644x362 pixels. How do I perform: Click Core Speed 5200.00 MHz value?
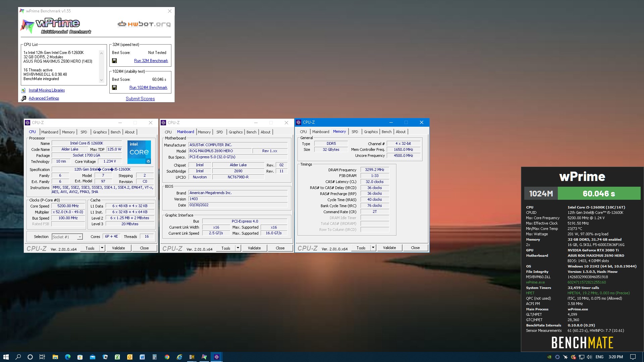(x=68, y=206)
